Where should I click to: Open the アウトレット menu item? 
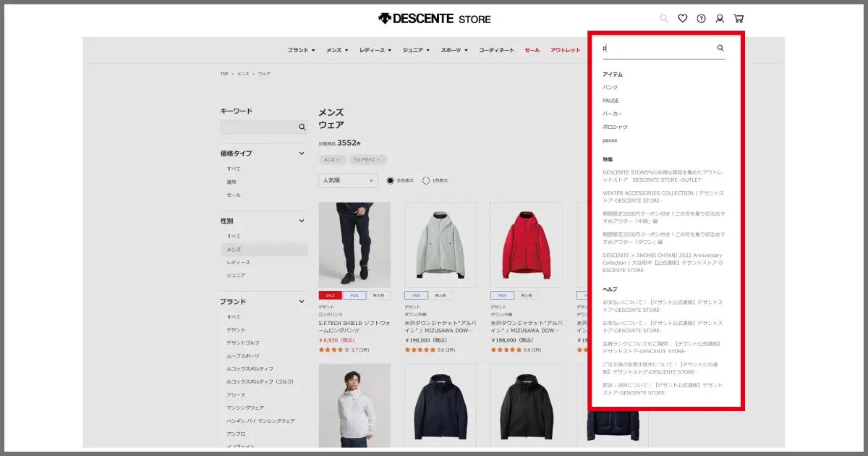point(566,50)
